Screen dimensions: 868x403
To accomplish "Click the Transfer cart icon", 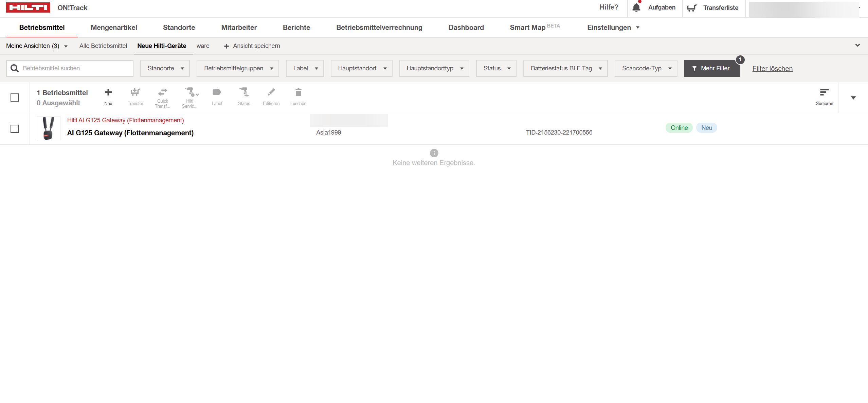I will coord(135,92).
